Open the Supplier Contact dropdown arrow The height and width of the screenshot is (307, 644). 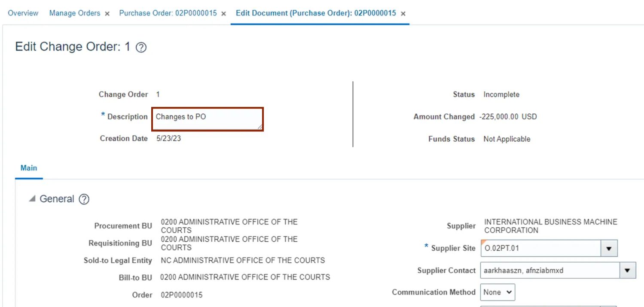click(627, 271)
